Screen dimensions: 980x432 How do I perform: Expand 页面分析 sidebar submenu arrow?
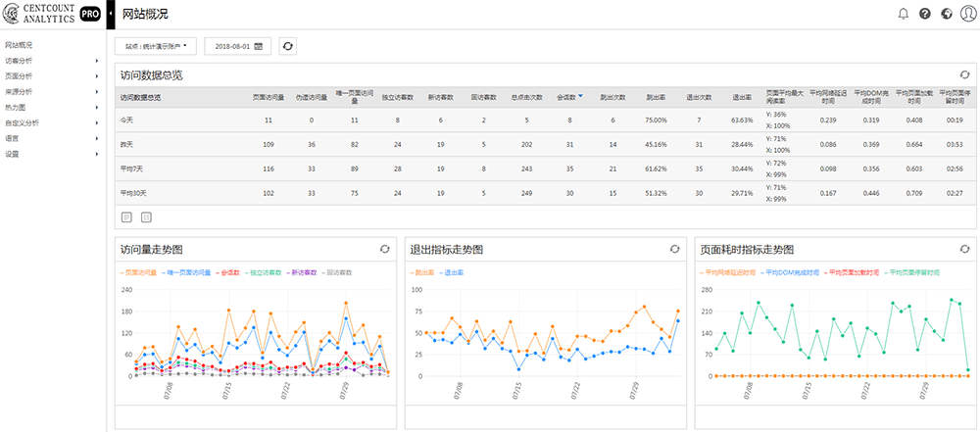tap(97, 76)
